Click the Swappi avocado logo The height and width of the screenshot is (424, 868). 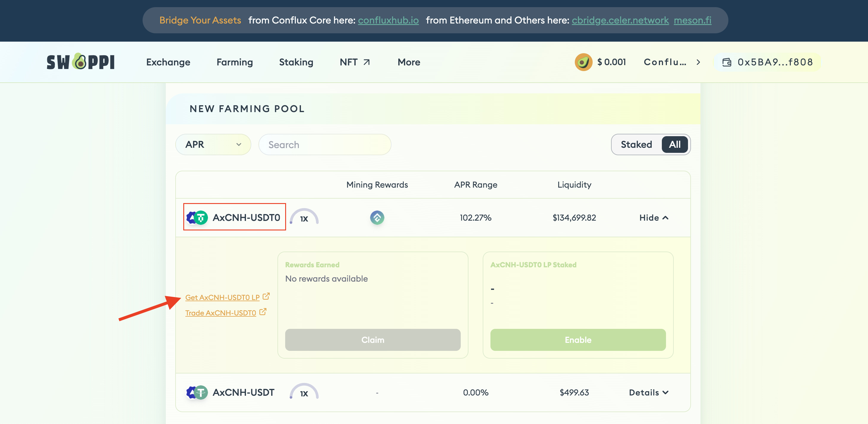[81, 62]
